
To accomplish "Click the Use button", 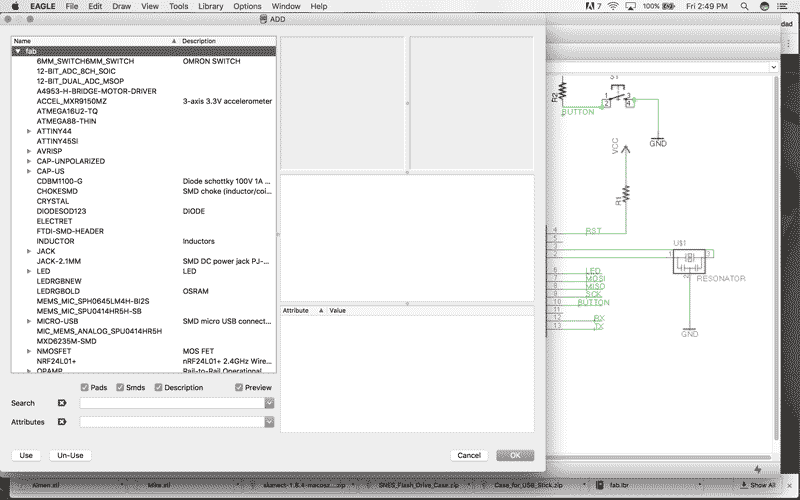I will pos(26,456).
